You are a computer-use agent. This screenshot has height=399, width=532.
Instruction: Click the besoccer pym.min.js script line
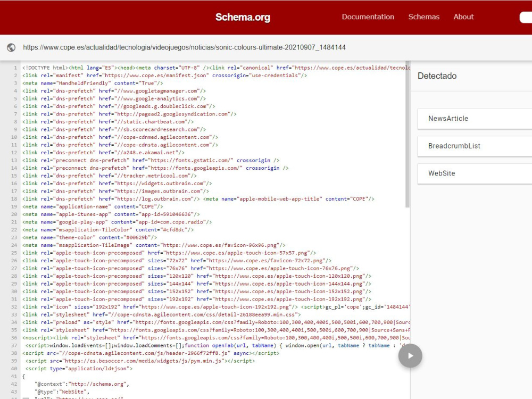coord(140,361)
